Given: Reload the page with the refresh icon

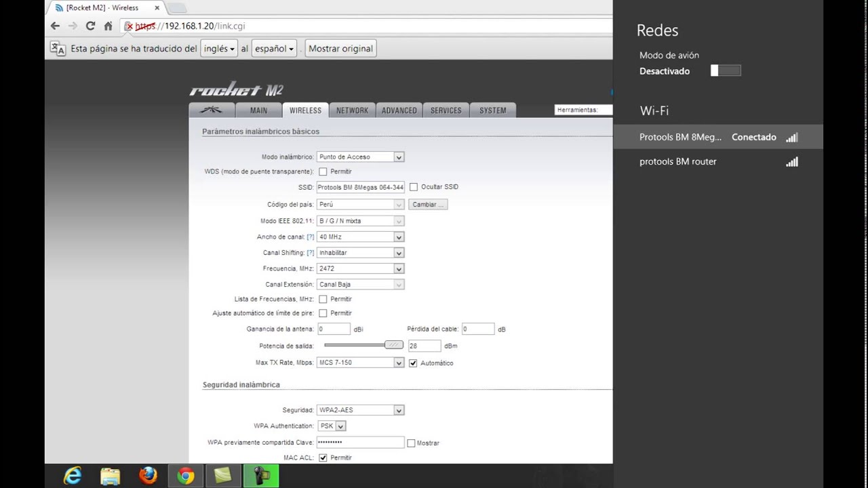Looking at the screenshot, I should (x=90, y=26).
